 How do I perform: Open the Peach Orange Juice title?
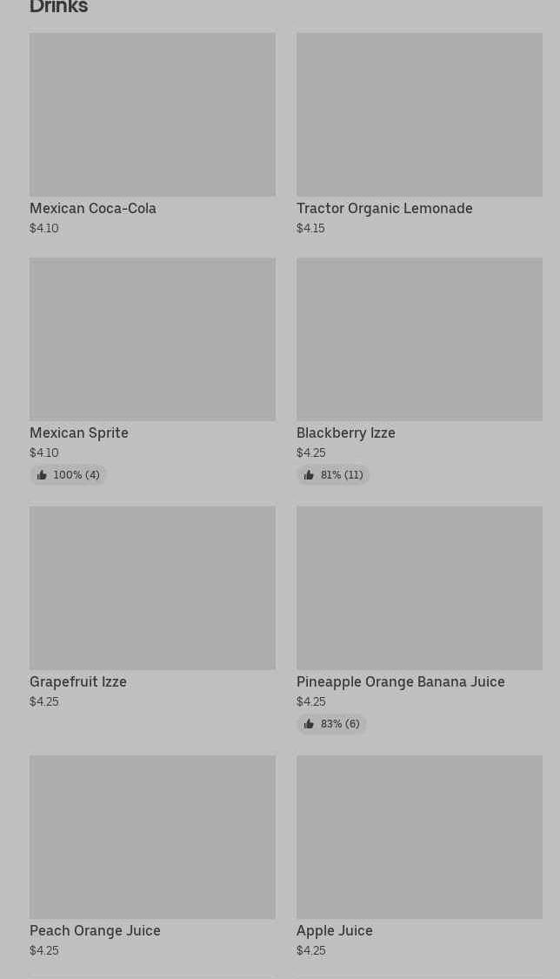point(95,930)
